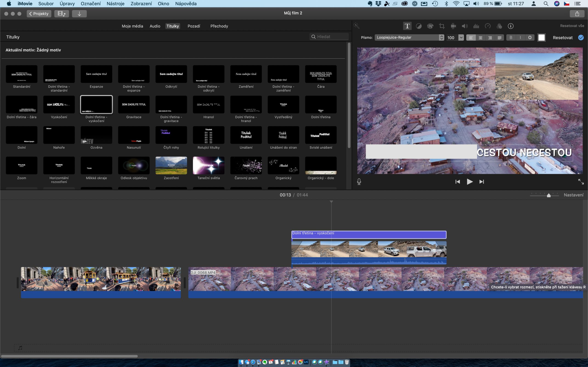Click the microphone voiceover icon
The image size is (588, 367).
pos(359,182)
